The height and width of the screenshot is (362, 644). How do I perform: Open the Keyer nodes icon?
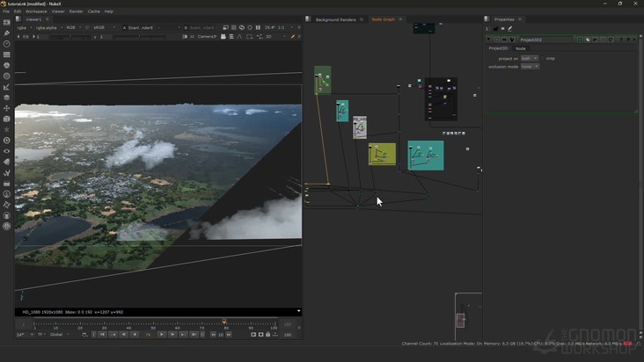[x=6, y=87]
